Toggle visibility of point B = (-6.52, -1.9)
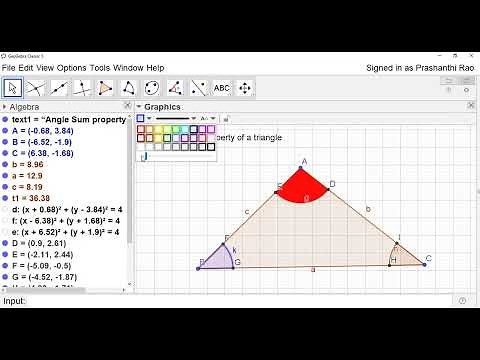Screen dimensions: 480x360 (x=5, y=142)
